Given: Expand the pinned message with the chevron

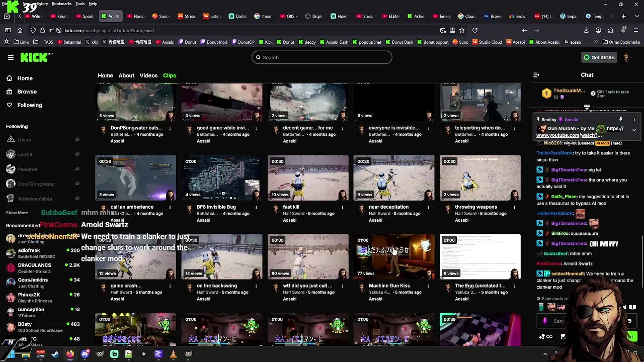Looking at the screenshot, I should pos(634,130).
